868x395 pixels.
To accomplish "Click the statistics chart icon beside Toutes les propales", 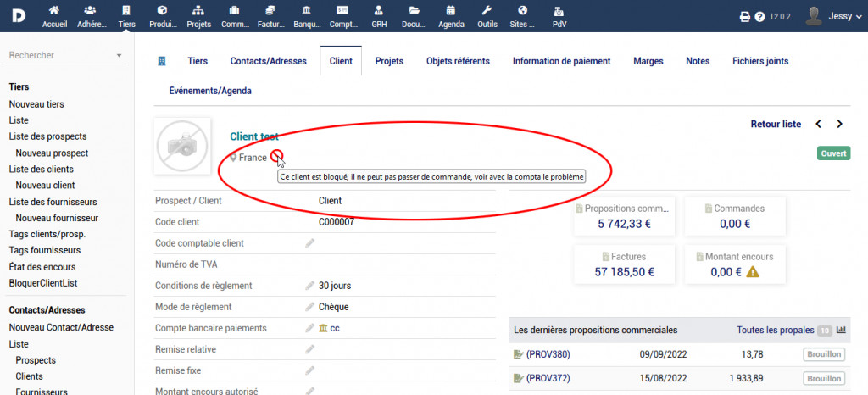I will (x=842, y=330).
